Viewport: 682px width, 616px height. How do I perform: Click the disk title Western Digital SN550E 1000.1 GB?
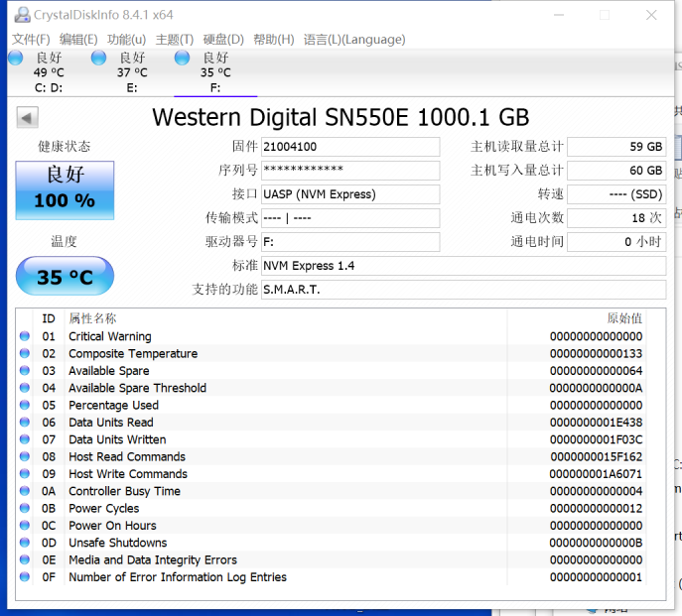click(x=341, y=117)
